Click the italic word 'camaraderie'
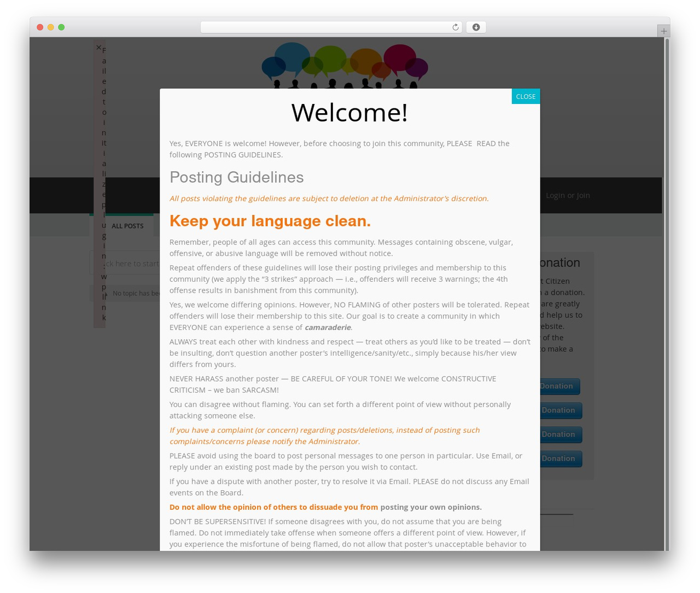 pos(328,327)
